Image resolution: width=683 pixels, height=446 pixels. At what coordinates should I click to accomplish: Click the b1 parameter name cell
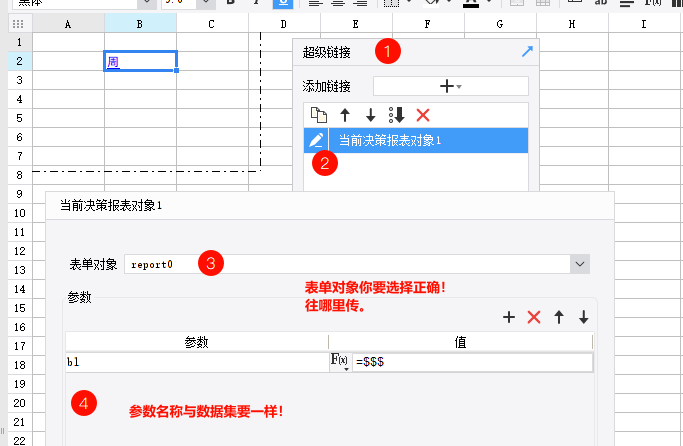[197, 362]
